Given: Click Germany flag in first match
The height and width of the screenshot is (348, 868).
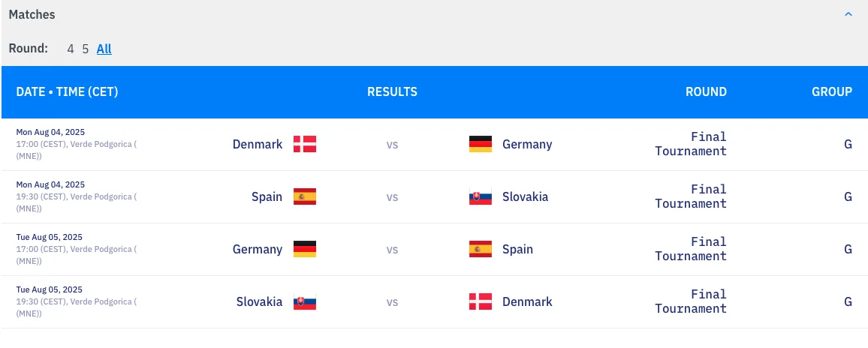Looking at the screenshot, I should (x=481, y=144).
